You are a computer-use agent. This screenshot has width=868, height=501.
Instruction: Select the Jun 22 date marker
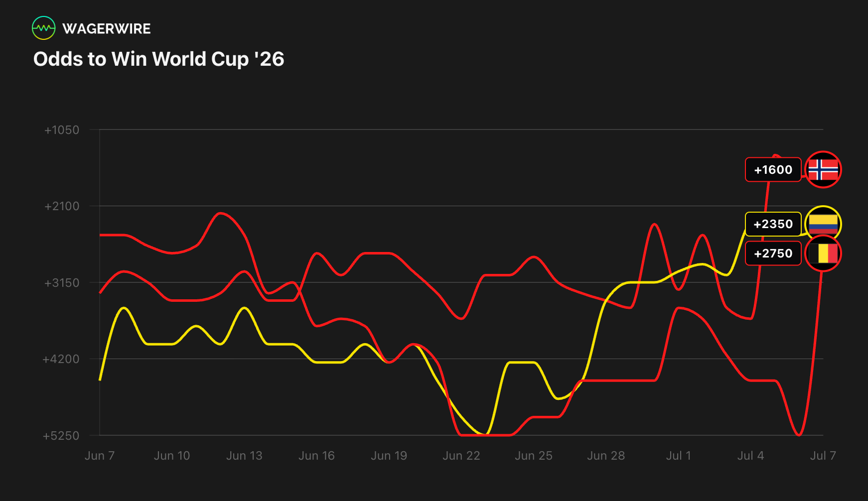tap(461, 456)
